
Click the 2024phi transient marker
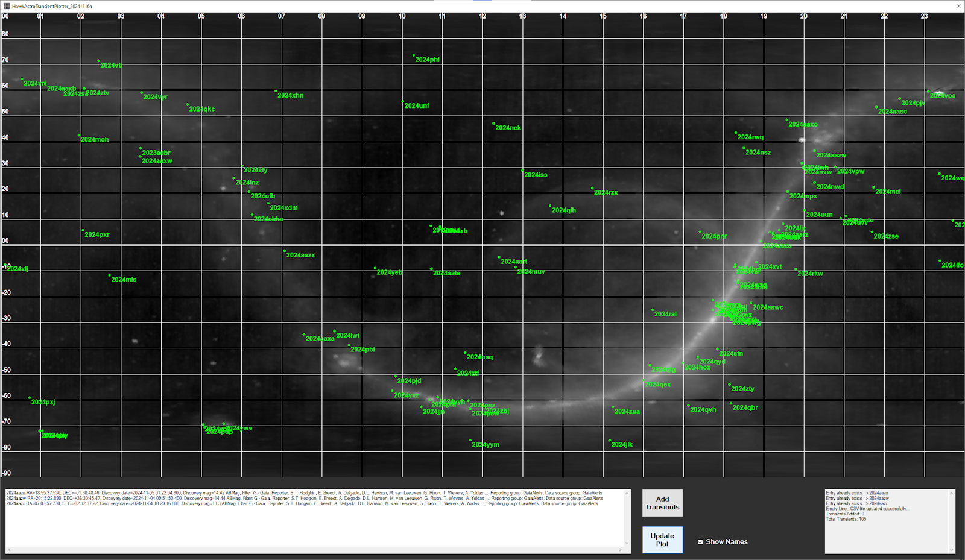[x=414, y=55]
